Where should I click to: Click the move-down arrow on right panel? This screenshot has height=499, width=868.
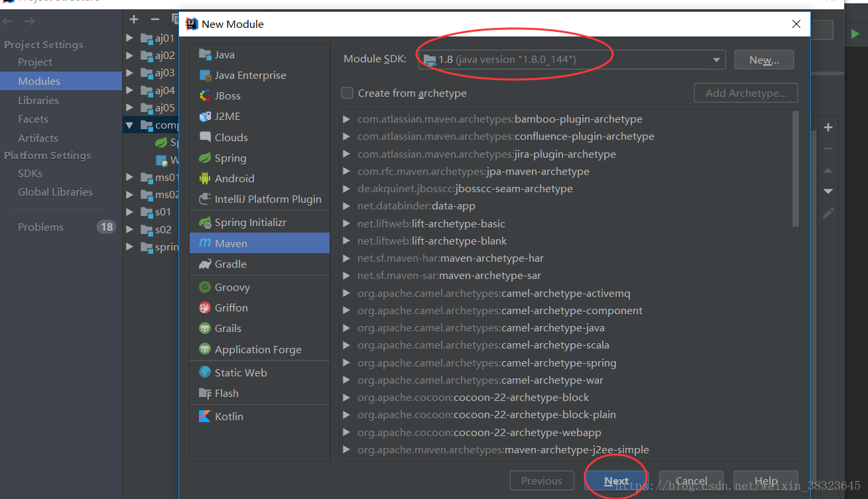828,192
